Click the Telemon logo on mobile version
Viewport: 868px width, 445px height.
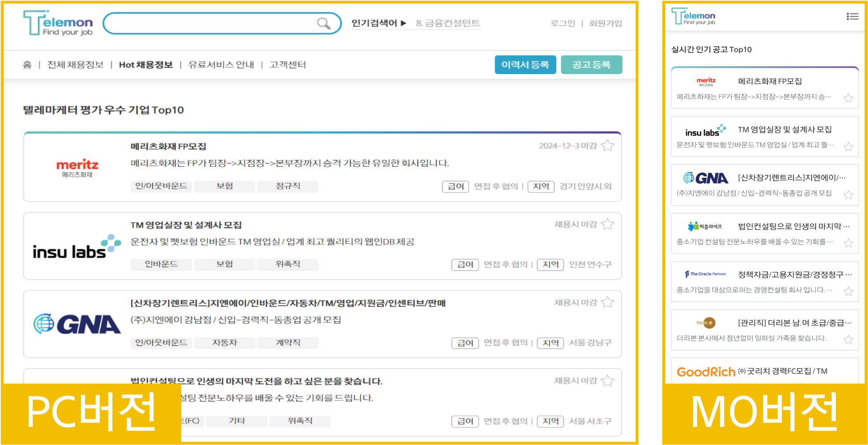693,16
